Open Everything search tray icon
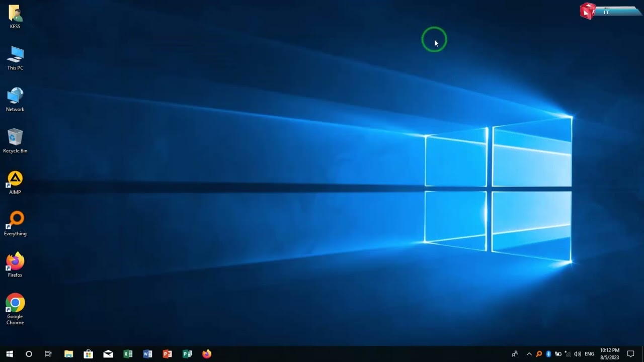This screenshot has height=362, width=644. tap(539, 354)
